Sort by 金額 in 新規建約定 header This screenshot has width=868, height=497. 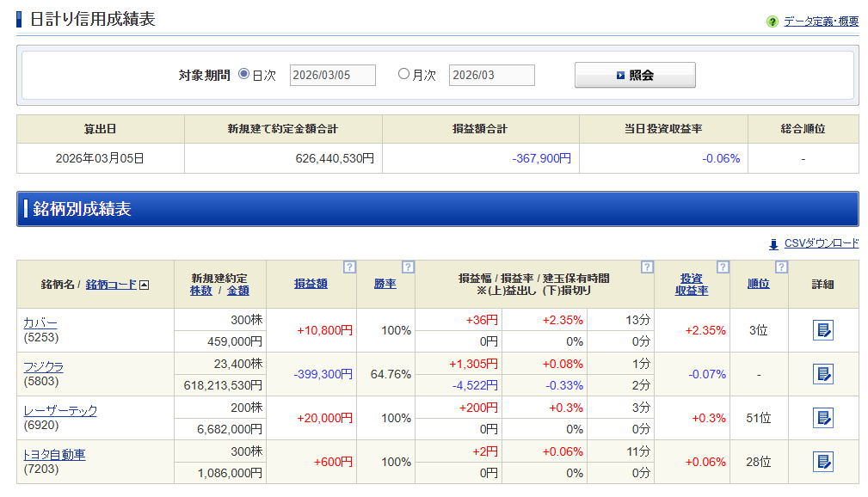238,291
